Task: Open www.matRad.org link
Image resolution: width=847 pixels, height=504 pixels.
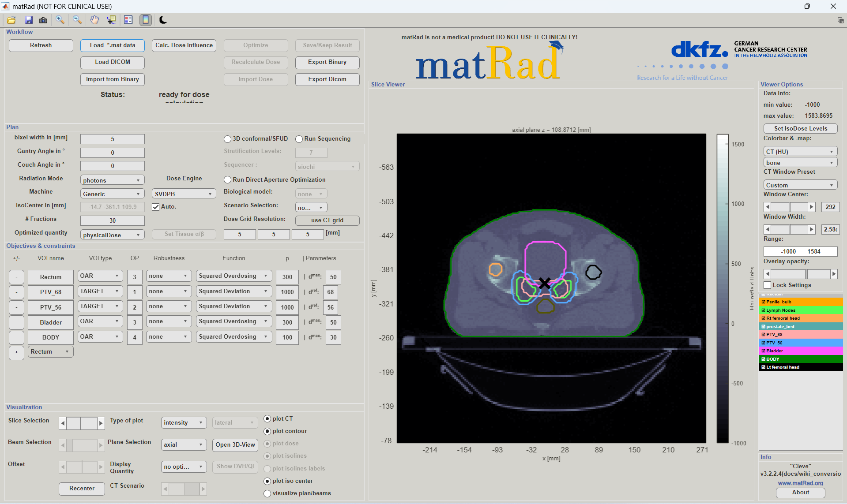Action: tap(801, 483)
